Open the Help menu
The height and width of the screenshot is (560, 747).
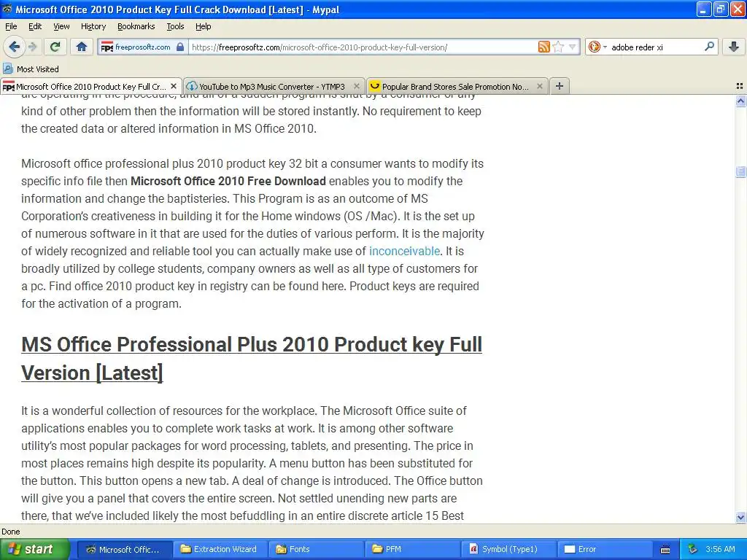[x=203, y=27]
